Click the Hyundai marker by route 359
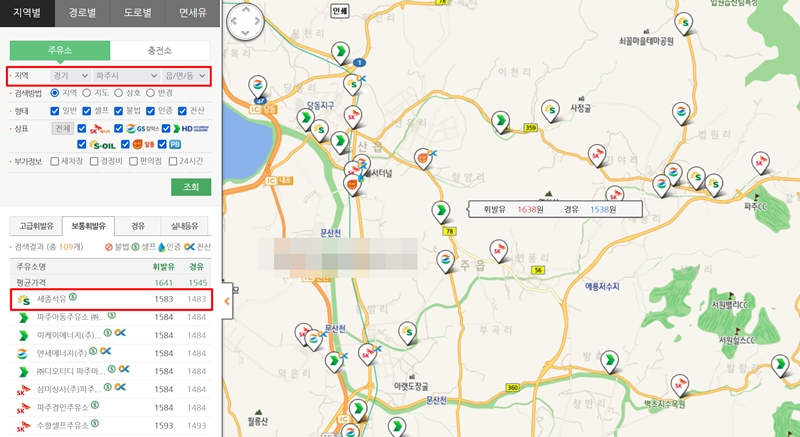This screenshot has width=800, height=437. coord(501,122)
